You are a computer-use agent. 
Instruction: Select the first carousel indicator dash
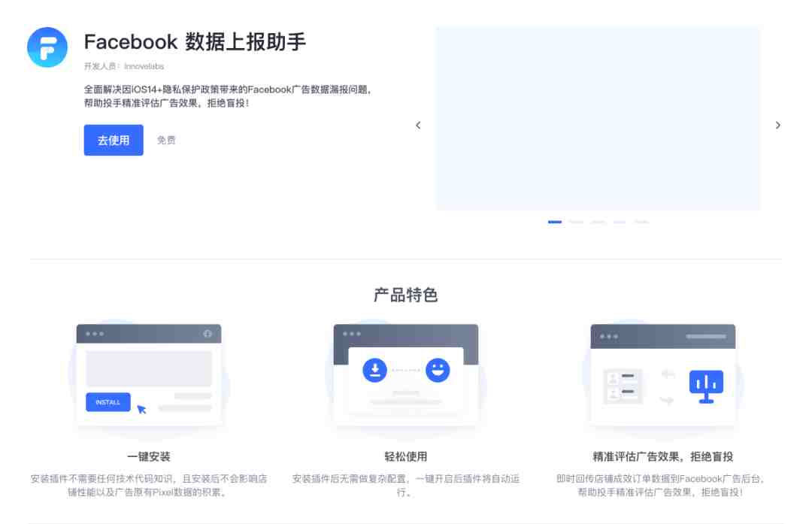(x=555, y=222)
